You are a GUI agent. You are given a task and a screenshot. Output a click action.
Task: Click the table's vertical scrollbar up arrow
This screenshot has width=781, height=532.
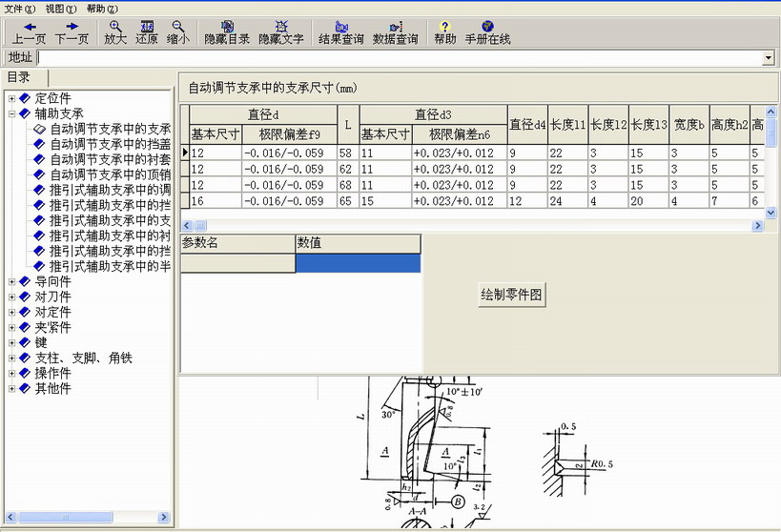tap(771, 112)
